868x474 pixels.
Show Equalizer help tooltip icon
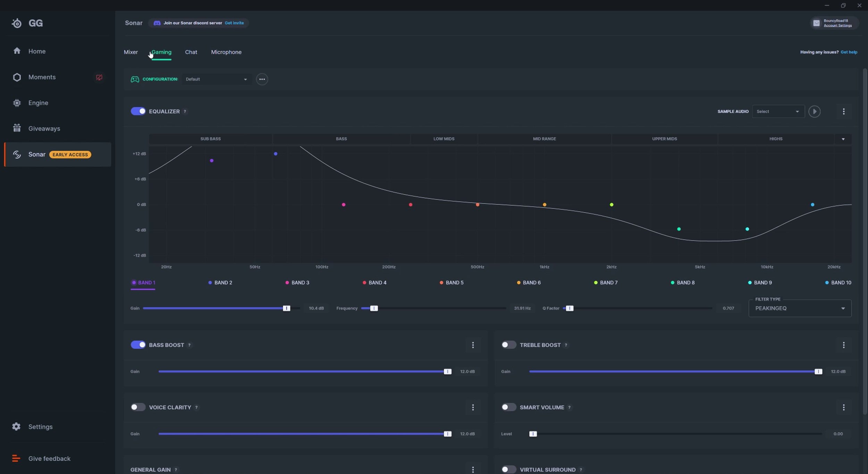185,111
